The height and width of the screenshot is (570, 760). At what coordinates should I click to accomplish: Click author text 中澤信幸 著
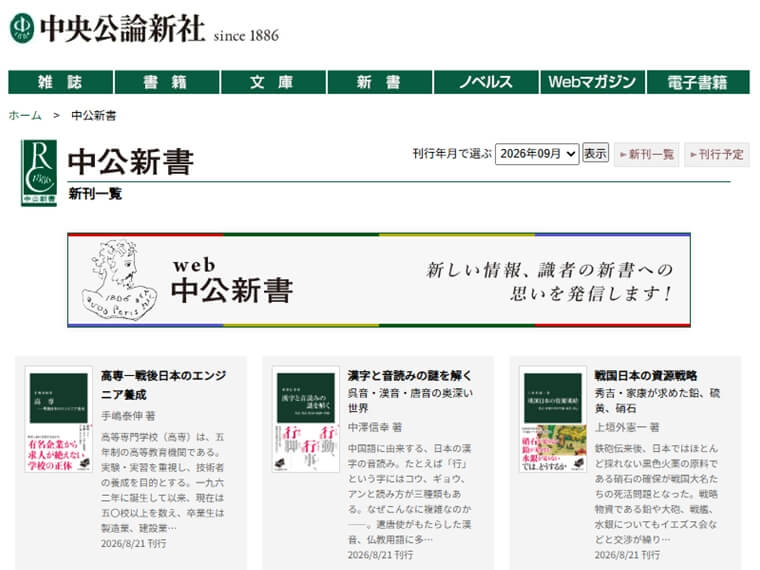375,427
